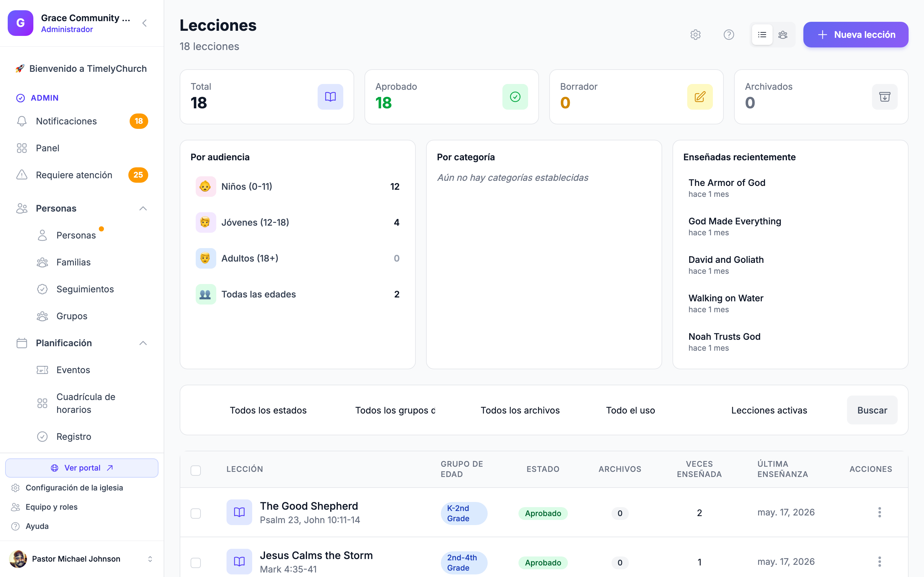Viewport: 924px width, 577px height.
Task: Open the Ver portal link
Action: 82,468
